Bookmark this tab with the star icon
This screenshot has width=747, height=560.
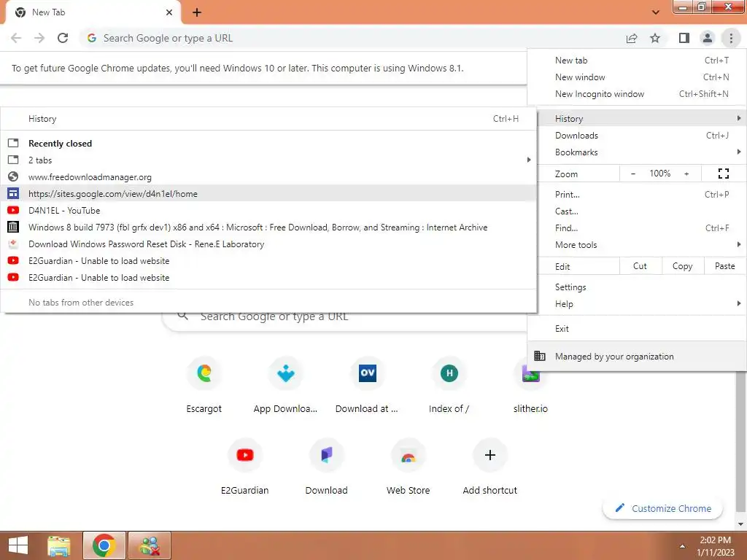(655, 38)
